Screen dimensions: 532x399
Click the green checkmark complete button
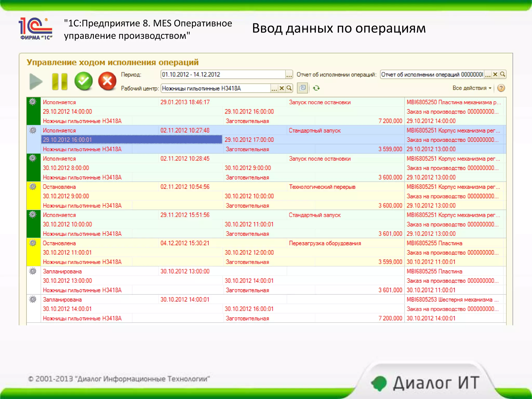coord(84,81)
